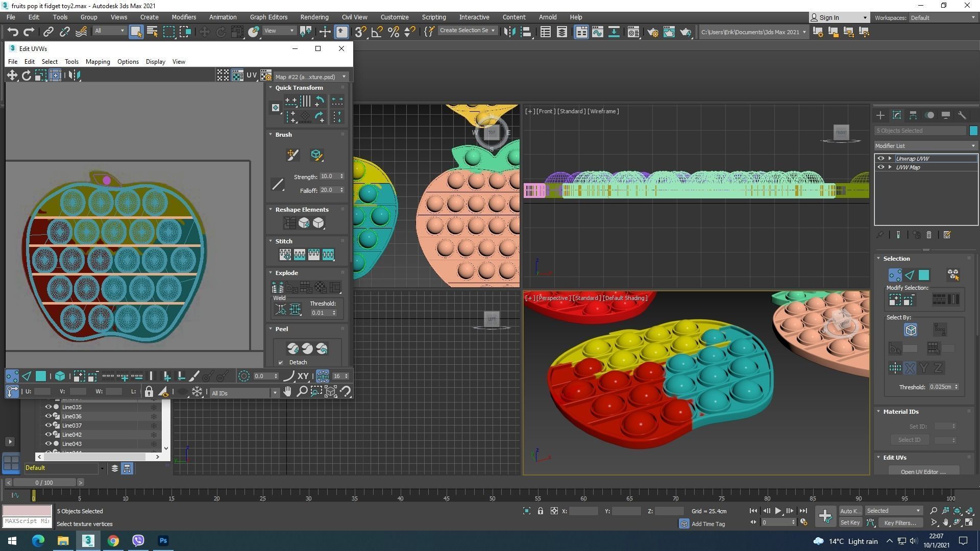The width and height of the screenshot is (980, 551).
Task: Click the Play Animation button
Action: tap(778, 511)
